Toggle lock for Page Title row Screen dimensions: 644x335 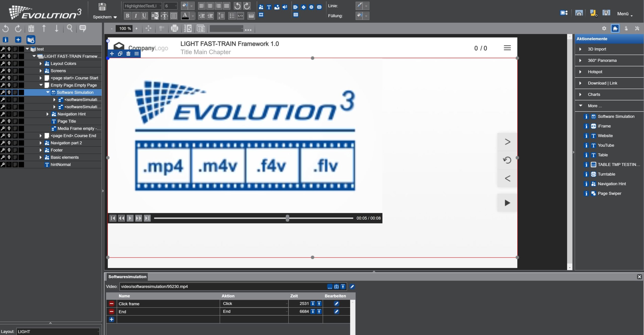coord(3,121)
